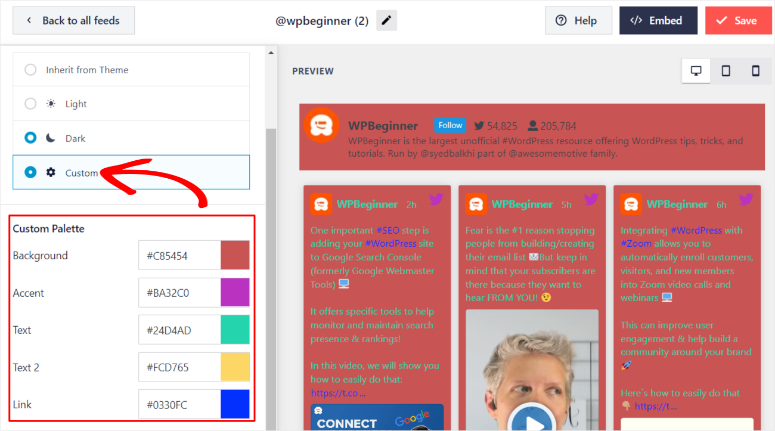
Task: Click the #SEO hashtag link
Action: (388, 231)
